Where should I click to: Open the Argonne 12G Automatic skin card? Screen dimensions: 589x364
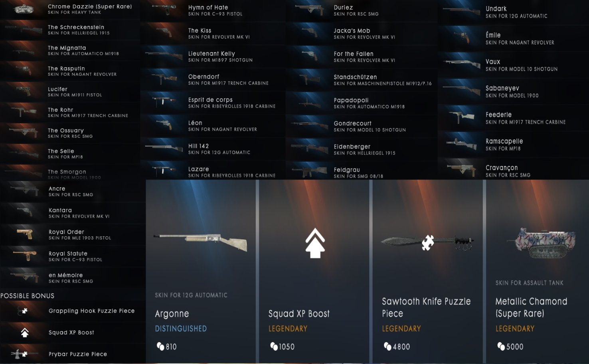201,272
